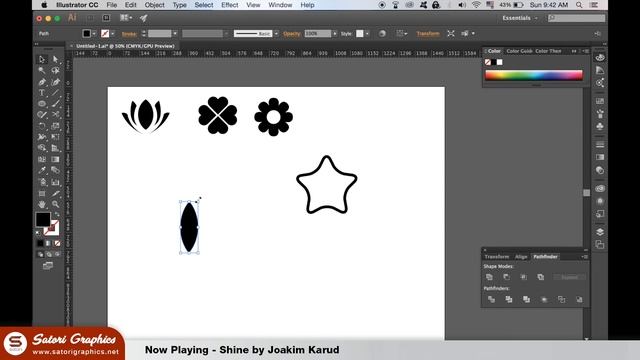
Task: Select the Direct Selection tool
Action: pos(56,60)
